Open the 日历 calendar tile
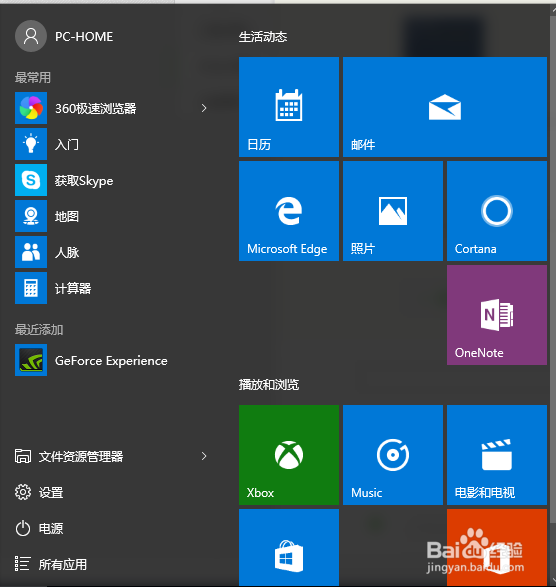The width and height of the screenshot is (556, 587). (x=289, y=107)
